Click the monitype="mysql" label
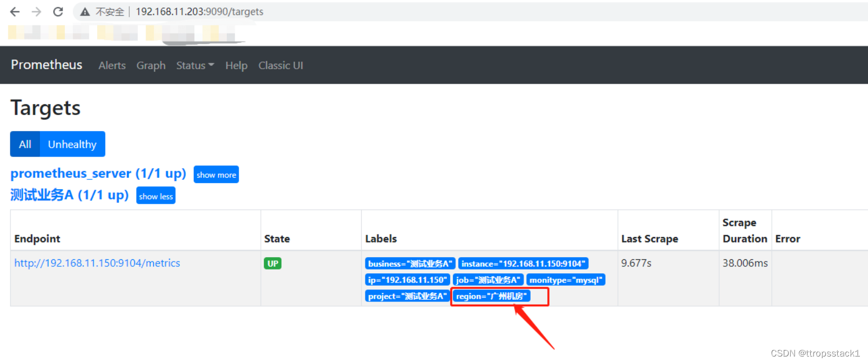Screen dimensions: 868x363 pos(566,280)
